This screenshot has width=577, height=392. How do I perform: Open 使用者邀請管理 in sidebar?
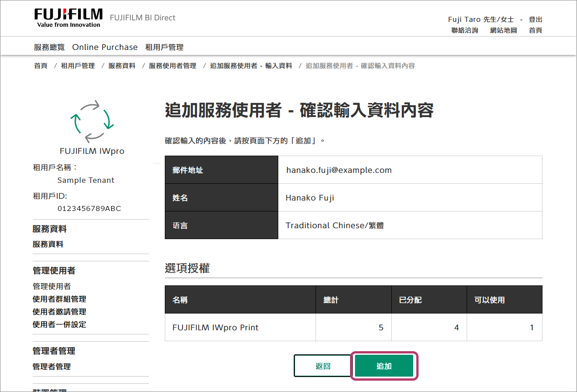[x=59, y=312]
